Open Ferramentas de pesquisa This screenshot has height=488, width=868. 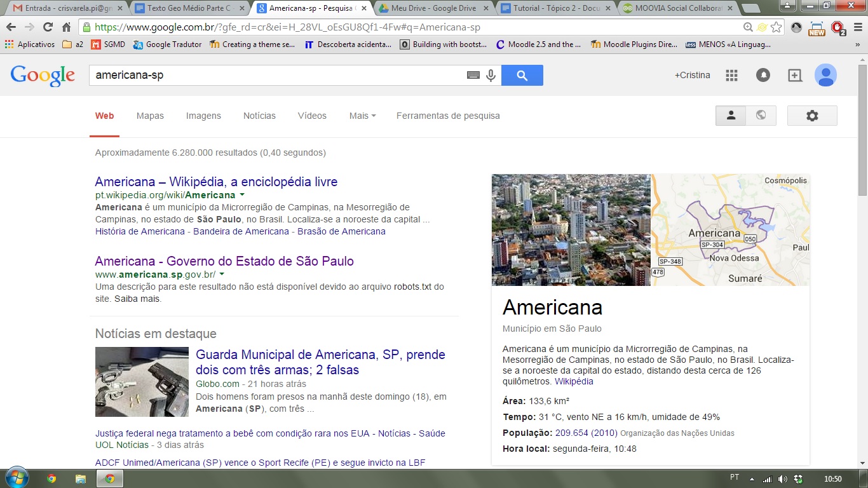coord(448,116)
